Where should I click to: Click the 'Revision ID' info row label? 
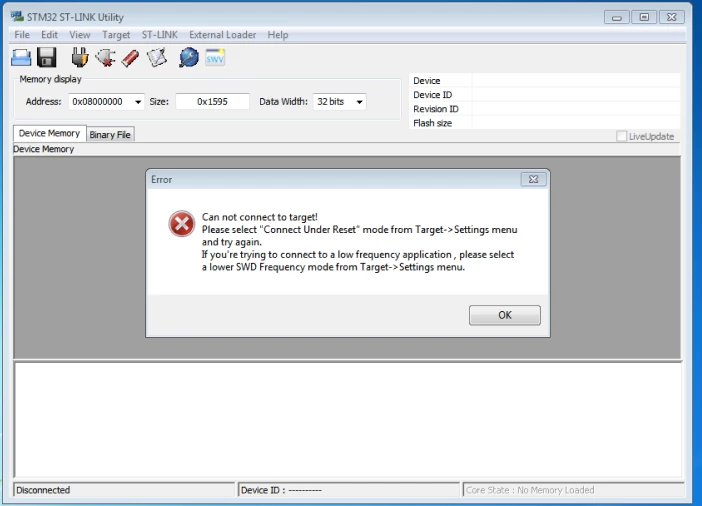(436, 109)
